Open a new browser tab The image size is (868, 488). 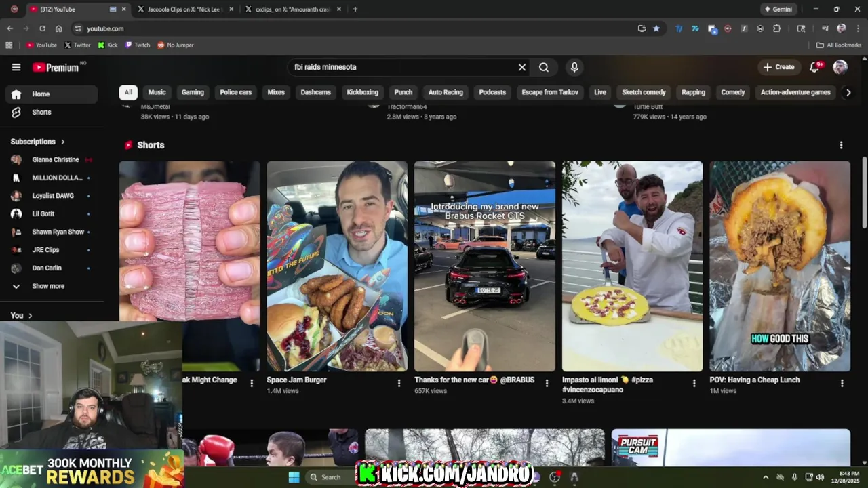[355, 9]
